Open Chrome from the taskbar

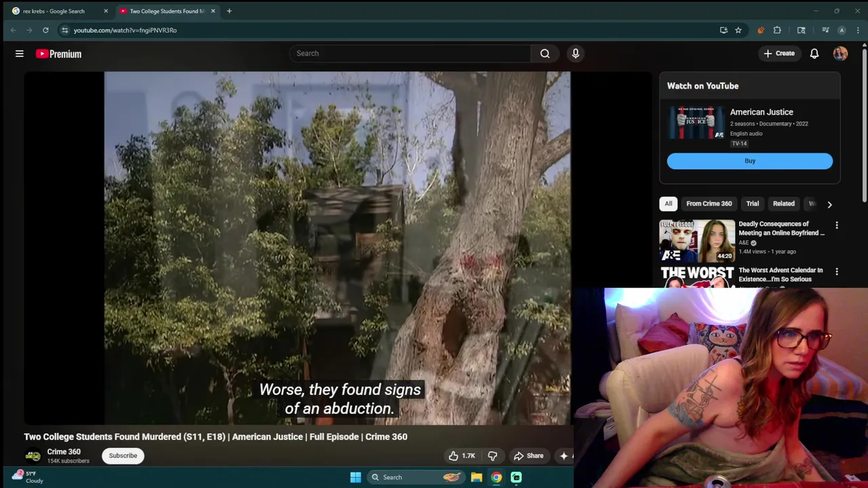pos(496,477)
